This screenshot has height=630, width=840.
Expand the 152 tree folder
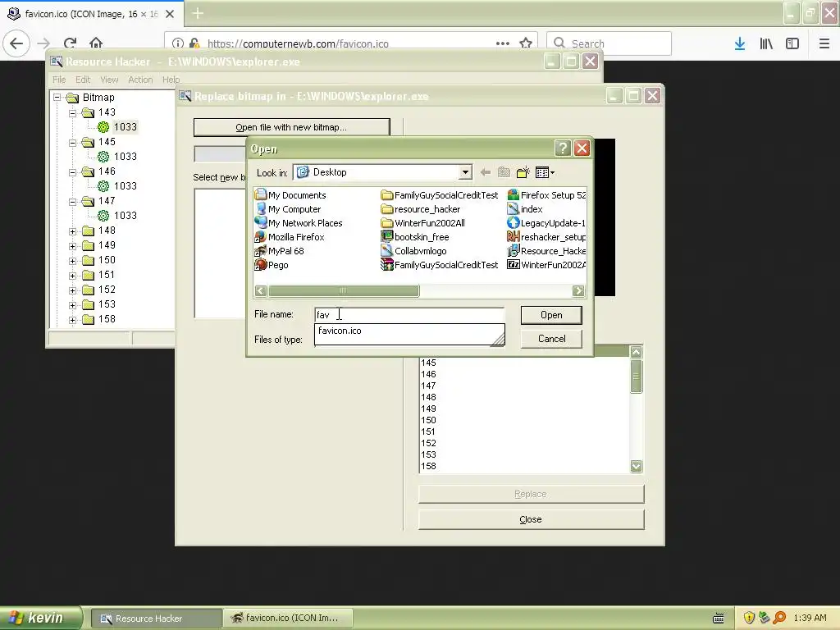pyautogui.click(x=73, y=290)
